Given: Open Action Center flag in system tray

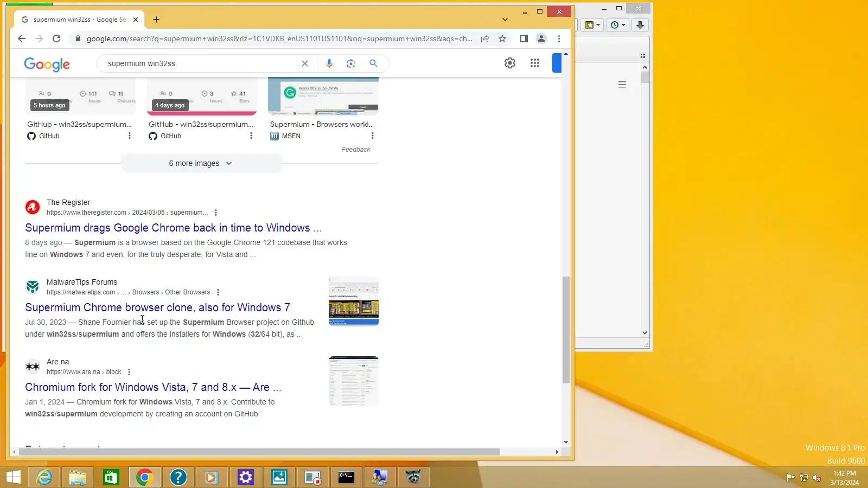Looking at the screenshot, I should click(x=791, y=478).
